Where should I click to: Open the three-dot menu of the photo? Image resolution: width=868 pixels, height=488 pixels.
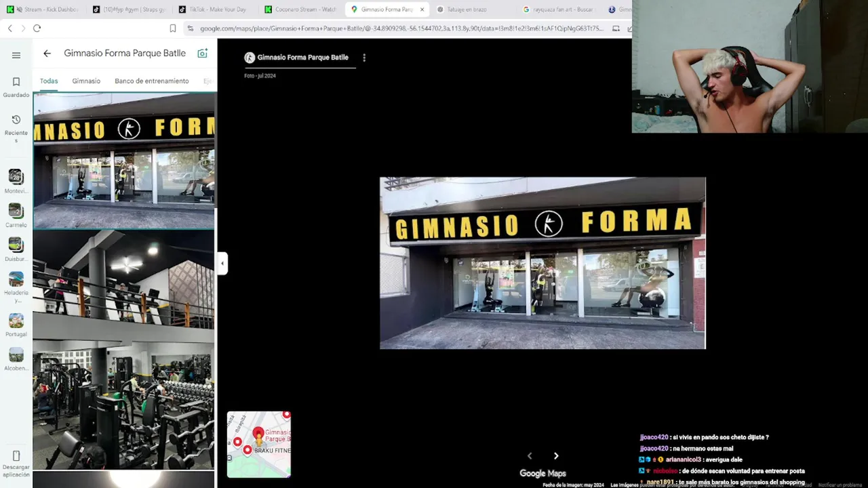click(x=364, y=58)
